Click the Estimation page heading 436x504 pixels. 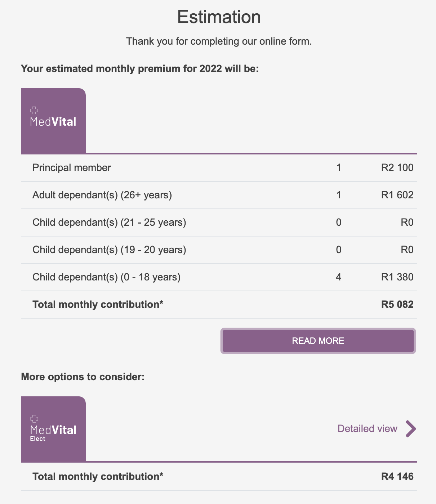(x=219, y=17)
